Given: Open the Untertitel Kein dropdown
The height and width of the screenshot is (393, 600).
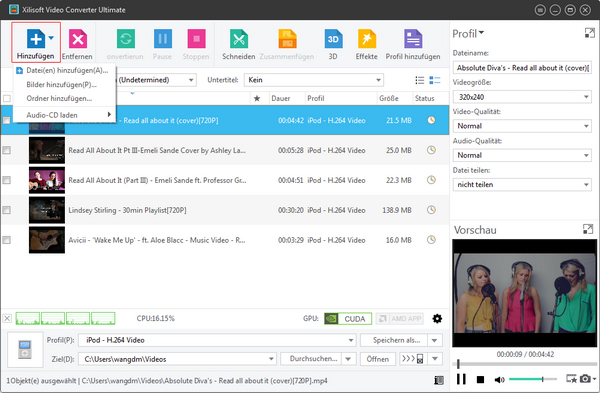Looking at the screenshot, I should click(313, 80).
